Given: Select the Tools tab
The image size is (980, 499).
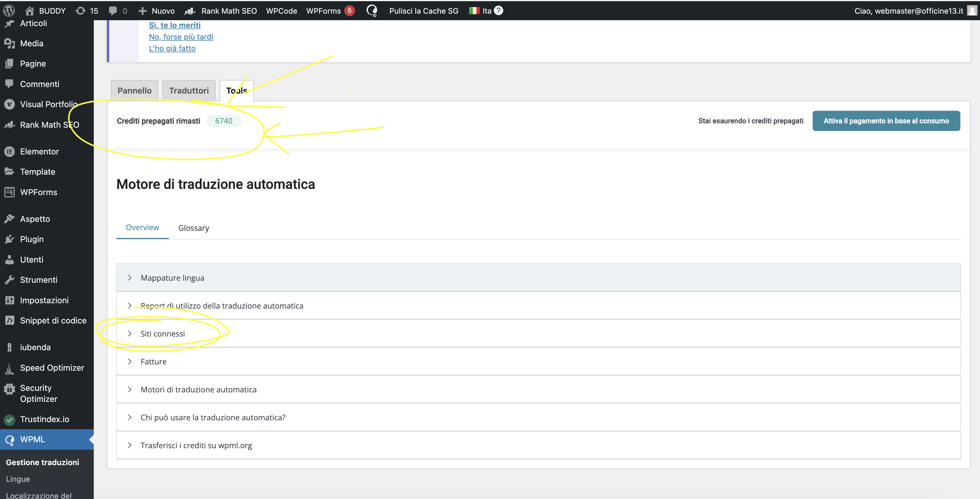Looking at the screenshot, I should (x=237, y=91).
